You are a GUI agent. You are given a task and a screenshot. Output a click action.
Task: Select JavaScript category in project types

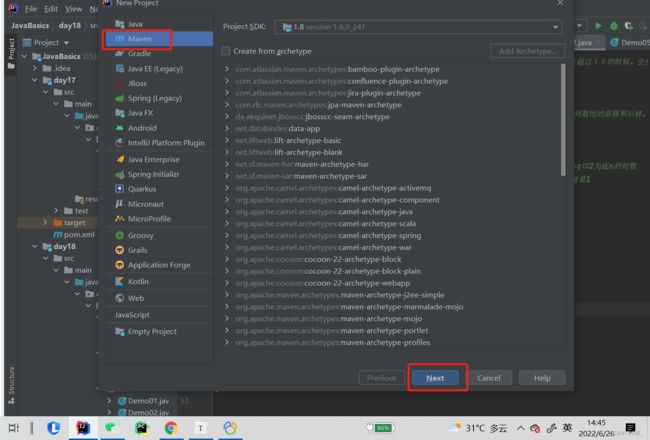pyautogui.click(x=132, y=315)
